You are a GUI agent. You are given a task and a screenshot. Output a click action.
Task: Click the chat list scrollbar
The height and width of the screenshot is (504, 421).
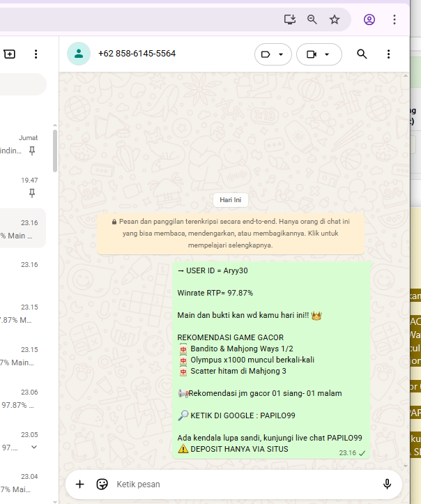pyautogui.click(x=55, y=151)
